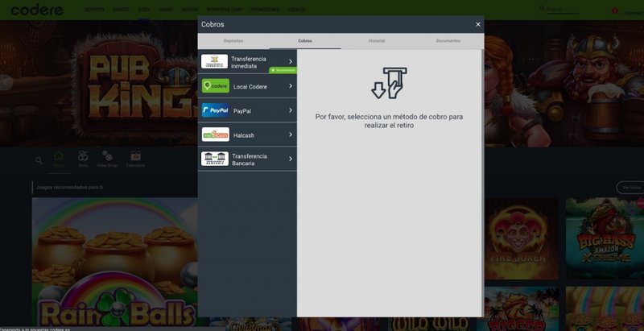Select the PayPal logo icon
Viewport: 644px width, 331px height.
(x=215, y=110)
